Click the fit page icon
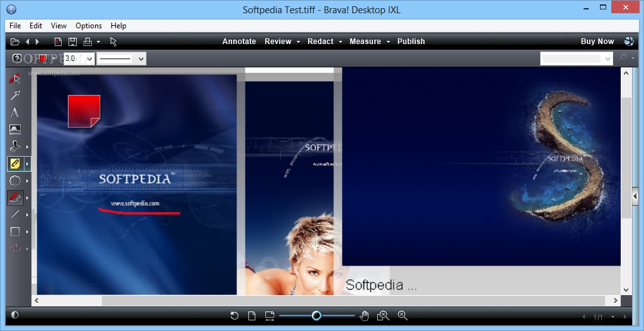 tap(252, 316)
